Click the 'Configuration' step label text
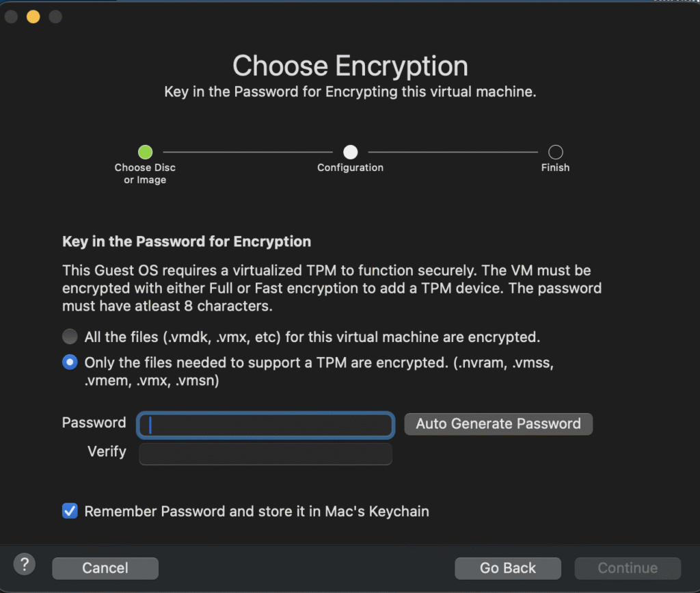 [350, 168]
